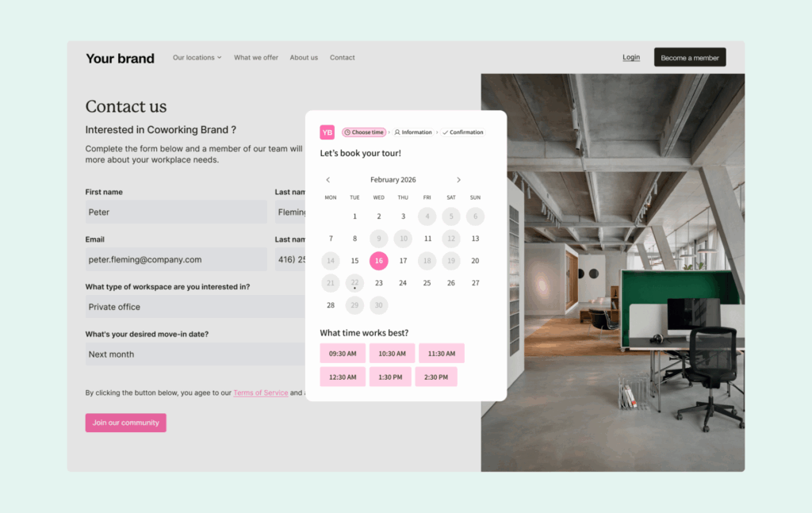The height and width of the screenshot is (513, 812).
Task: Open the Terms of Service link
Action: [x=260, y=392]
